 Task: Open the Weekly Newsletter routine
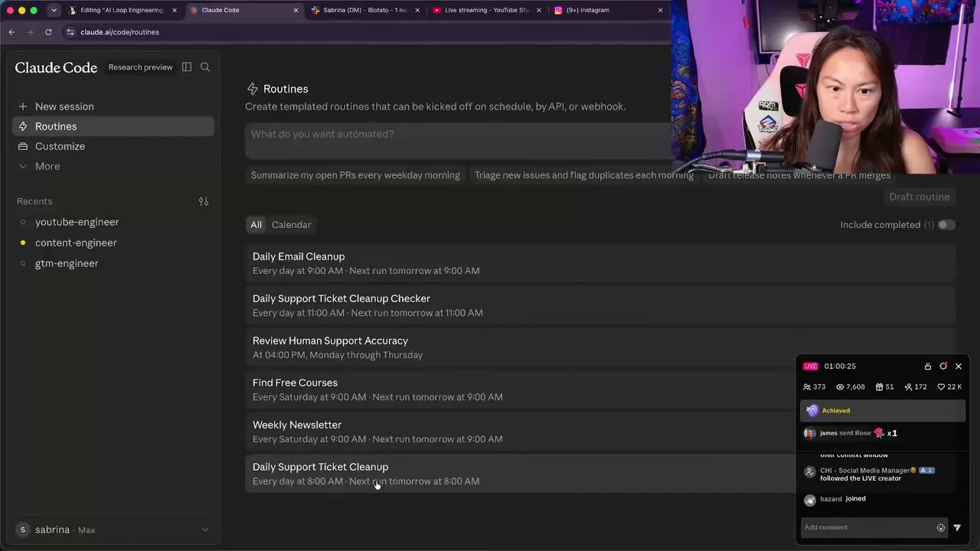[521, 432]
